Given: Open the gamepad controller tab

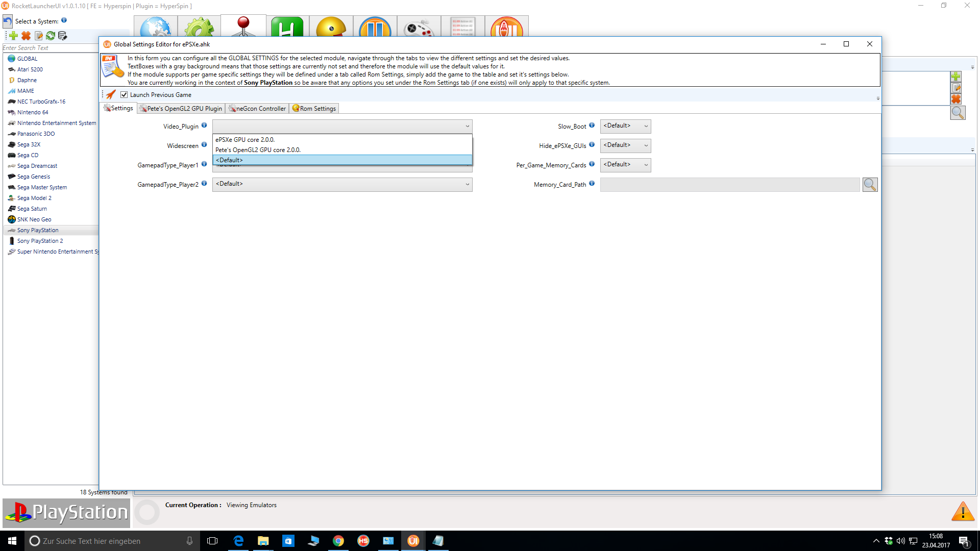Looking at the screenshot, I should [419, 27].
